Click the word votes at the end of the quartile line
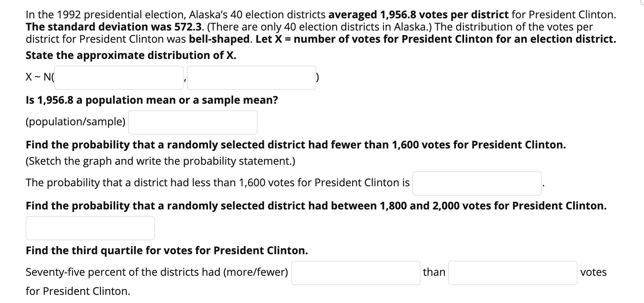This screenshot has height=303, width=644. 594,272
